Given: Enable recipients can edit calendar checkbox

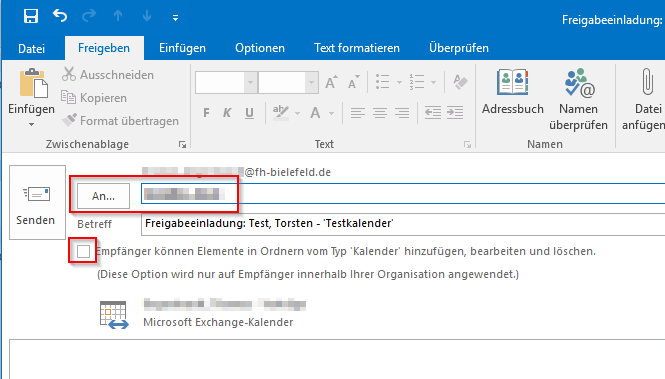Looking at the screenshot, I should click(84, 251).
